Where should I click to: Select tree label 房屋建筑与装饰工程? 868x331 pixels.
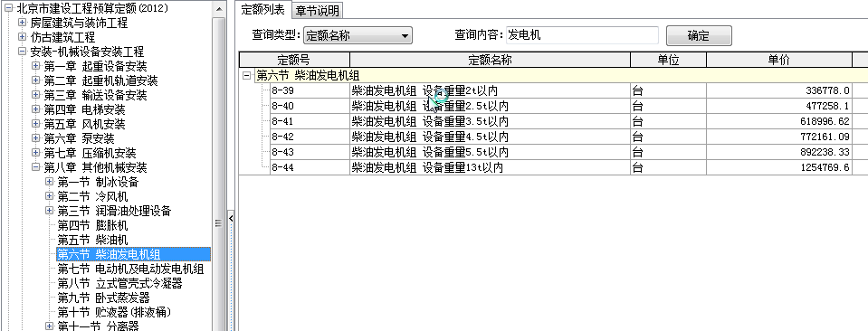[79, 24]
